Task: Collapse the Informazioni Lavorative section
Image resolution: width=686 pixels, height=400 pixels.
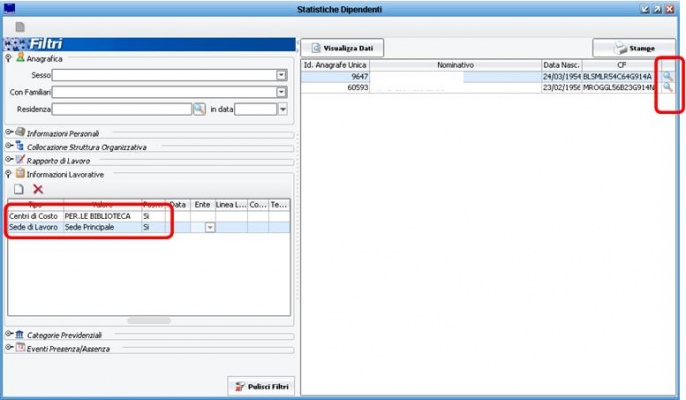Action: coord(8,174)
